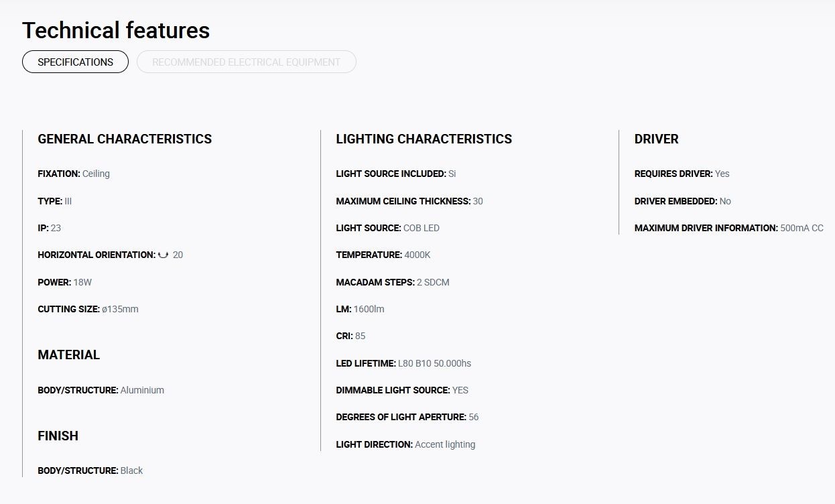Click the IP: 23 row

[49, 228]
